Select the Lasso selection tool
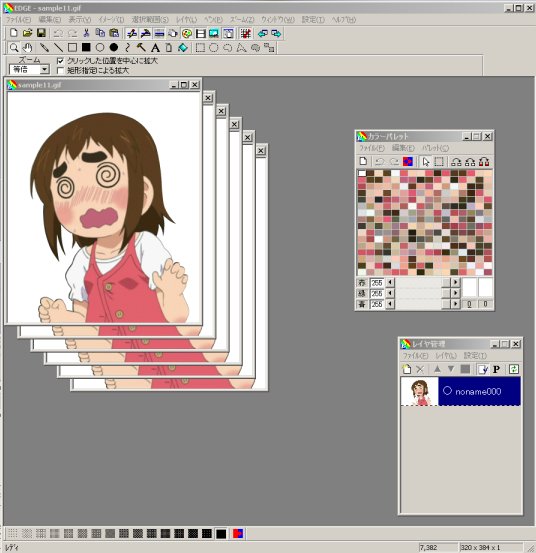 pyautogui.click(x=228, y=48)
